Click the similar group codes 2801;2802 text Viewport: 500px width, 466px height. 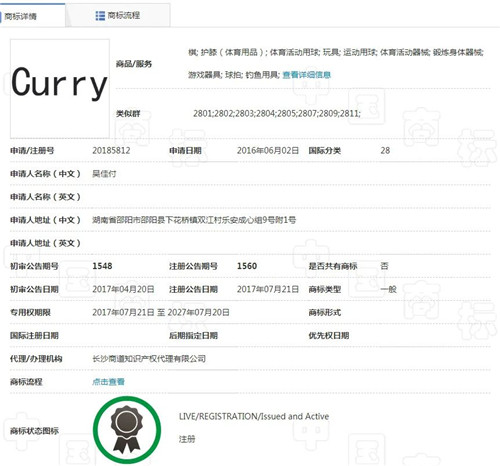pos(277,113)
